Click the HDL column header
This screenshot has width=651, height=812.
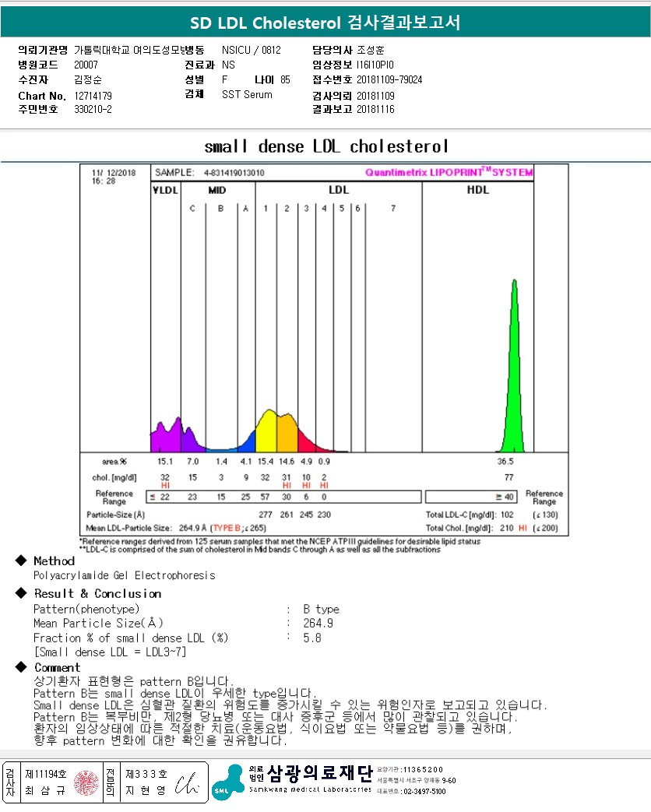point(477,189)
